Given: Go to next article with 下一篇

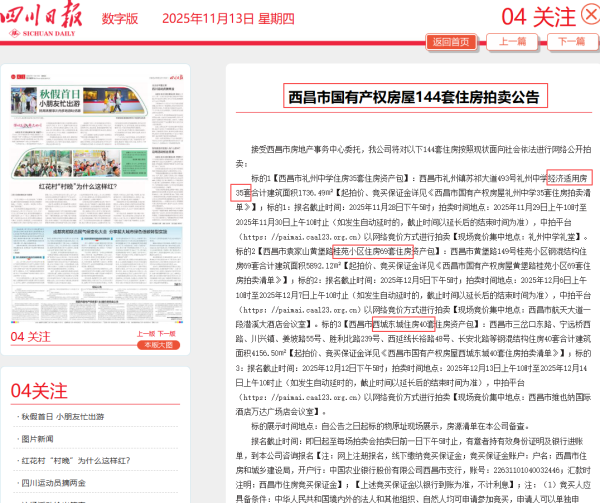Looking at the screenshot, I should click(x=571, y=42).
